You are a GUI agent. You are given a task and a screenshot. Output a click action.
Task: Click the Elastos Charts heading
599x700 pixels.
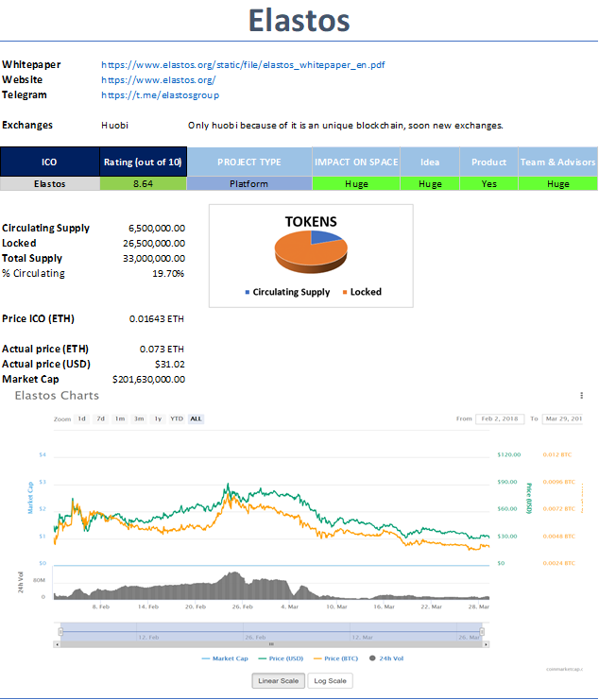(x=57, y=396)
